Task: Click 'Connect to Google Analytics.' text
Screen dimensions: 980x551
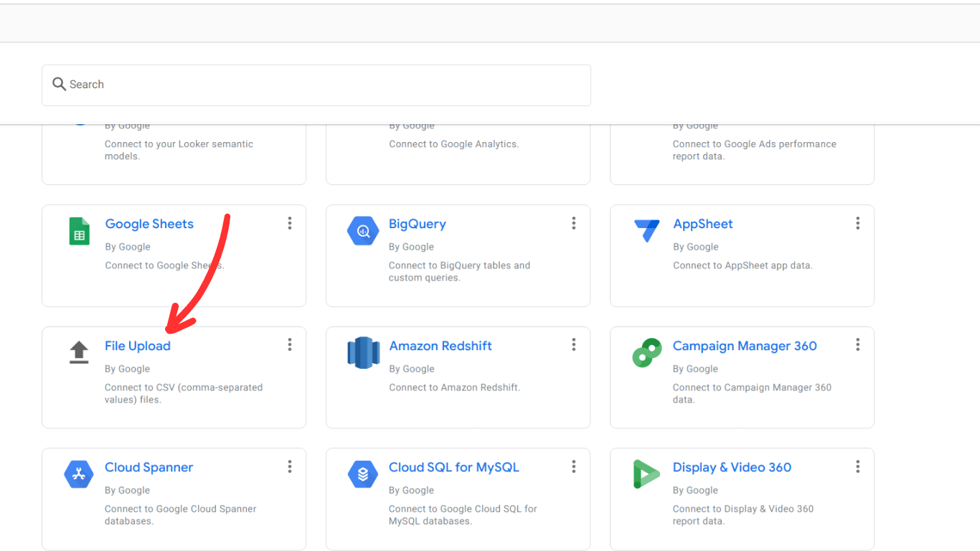Action: [x=454, y=144]
